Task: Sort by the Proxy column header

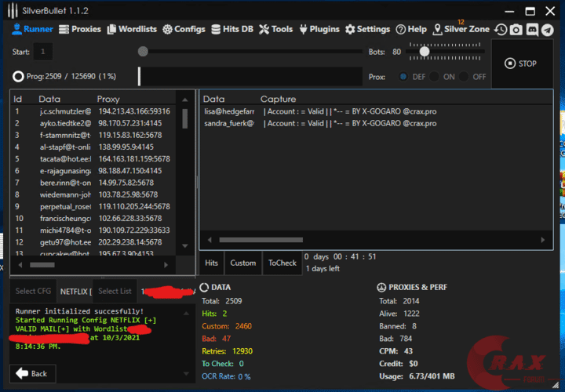Action: 108,99
